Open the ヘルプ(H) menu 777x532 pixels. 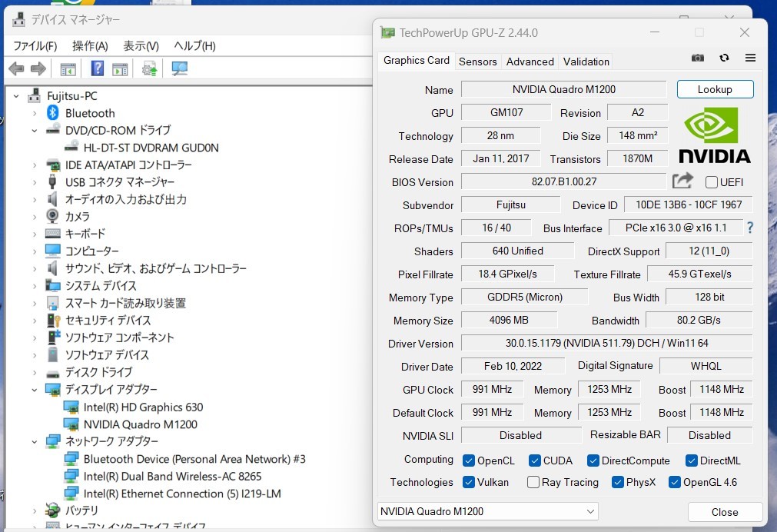(x=194, y=46)
